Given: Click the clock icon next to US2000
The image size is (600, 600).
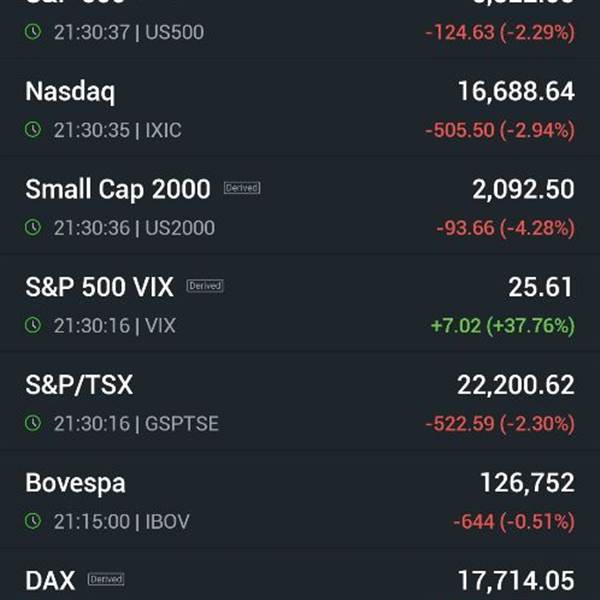Looking at the screenshot, I should coord(33,228).
